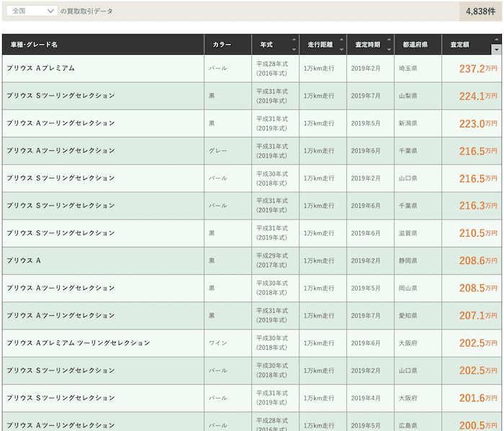Click プリウス Sツーリングセレクション in 山梨県 row
Image resolution: width=504 pixels, height=431 pixels.
click(60, 96)
